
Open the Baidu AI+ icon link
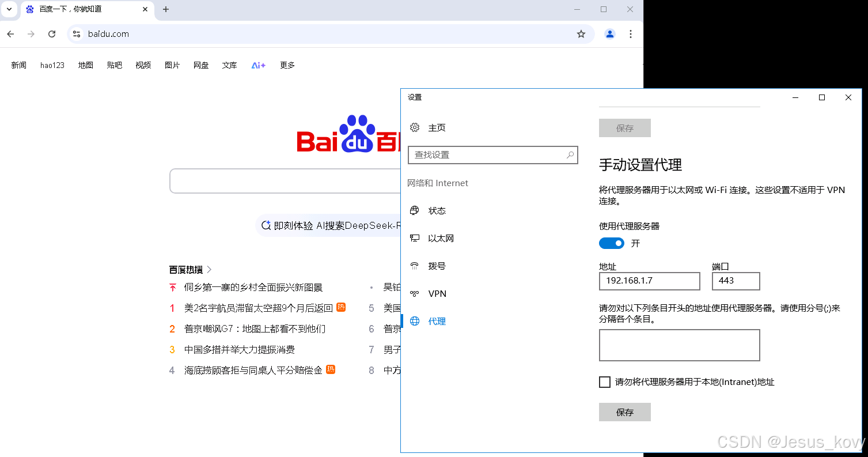tap(259, 65)
